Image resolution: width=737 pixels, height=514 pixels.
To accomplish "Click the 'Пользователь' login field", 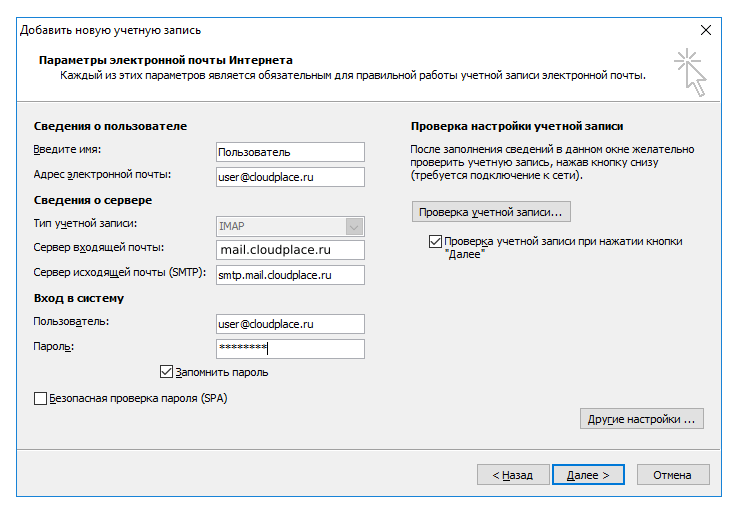I will (x=290, y=324).
